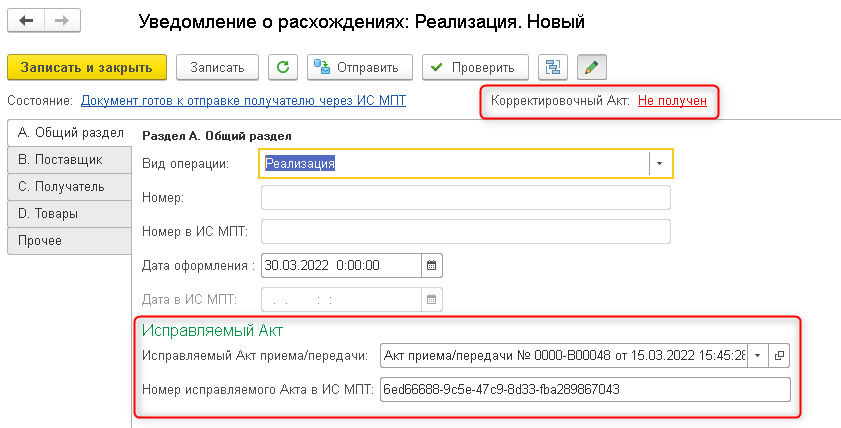The image size is (841, 428).
Task: Click the Дата в ИС МПТ date field
Action: 342,300
